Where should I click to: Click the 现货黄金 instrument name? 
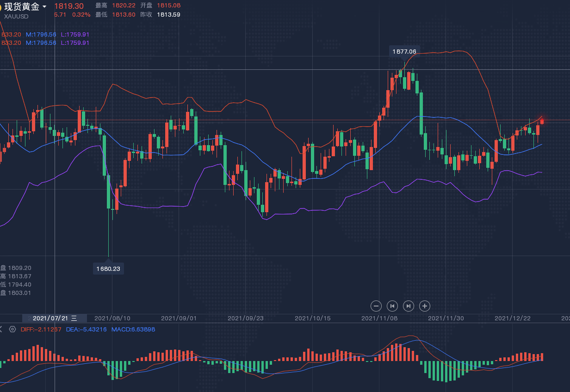(x=22, y=6)
